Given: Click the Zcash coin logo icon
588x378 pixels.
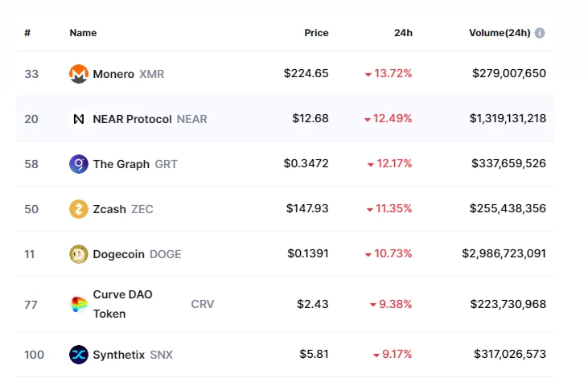Looking at the screenshot, I should tap(79, 209).
